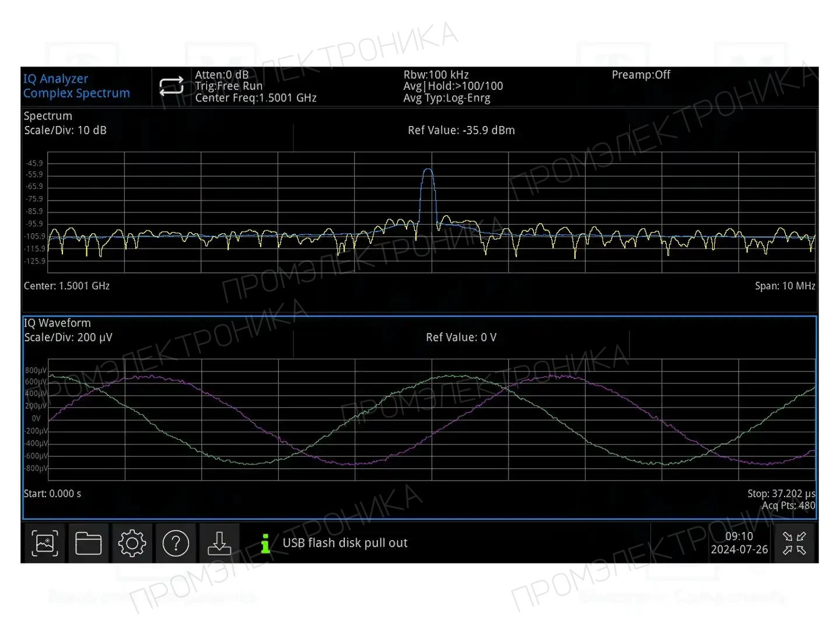Click the fullscreen collapse arrows icon

point(794,543)
